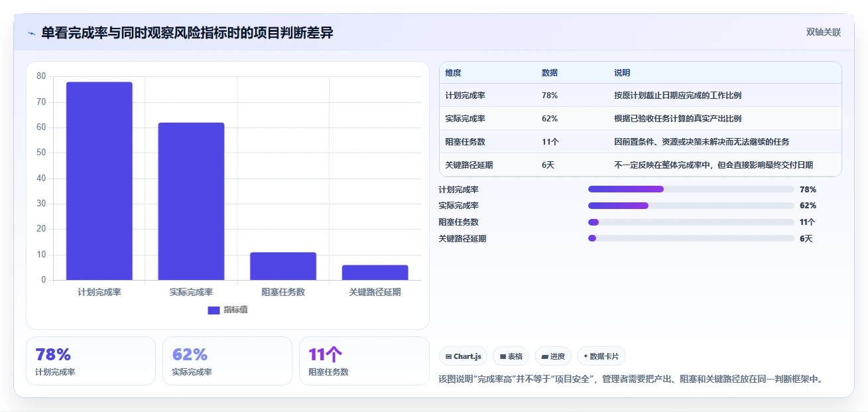The width and height of the screenshot is (868, 412).
Task: Click the 62% 实际完成率 data card
Action: pyautogui.click(x=227, y=361)
